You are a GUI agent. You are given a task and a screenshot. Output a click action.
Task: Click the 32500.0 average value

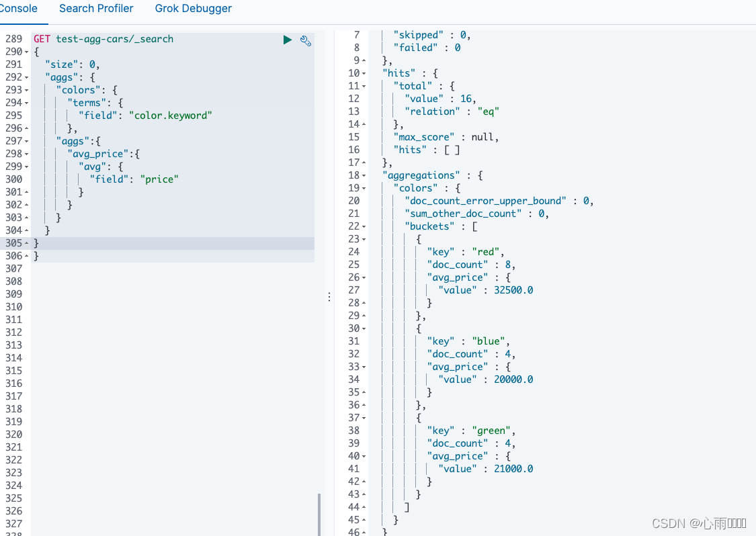[x=513, y=290]
